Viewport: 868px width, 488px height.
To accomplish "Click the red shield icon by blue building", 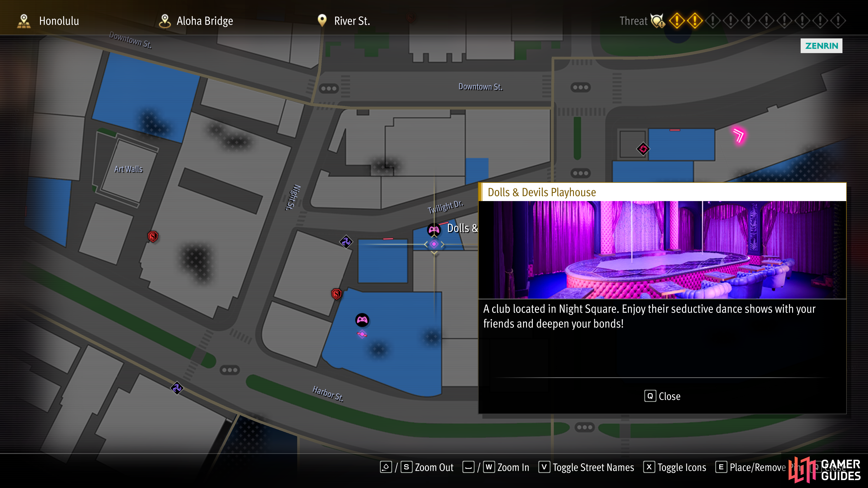I will pyautogui.click(x=337, y=294).
